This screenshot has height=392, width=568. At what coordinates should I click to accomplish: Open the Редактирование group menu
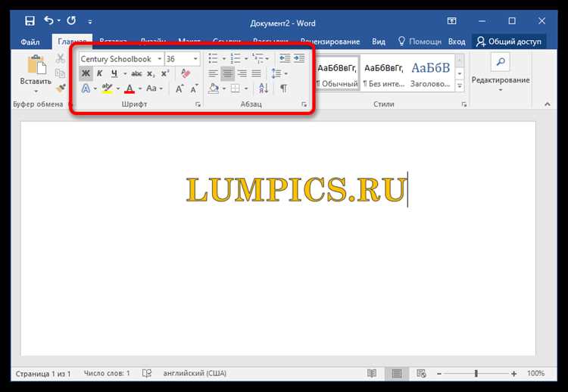click(501, 74)
